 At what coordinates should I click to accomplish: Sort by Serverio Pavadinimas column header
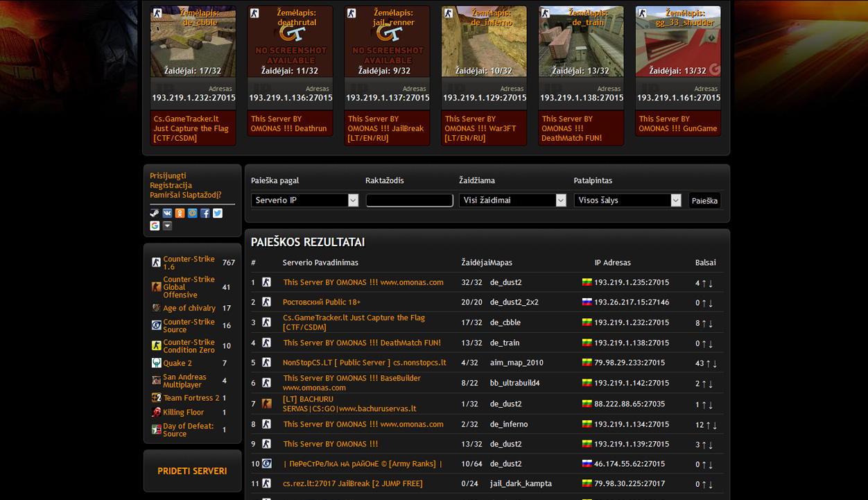point(320,263)
